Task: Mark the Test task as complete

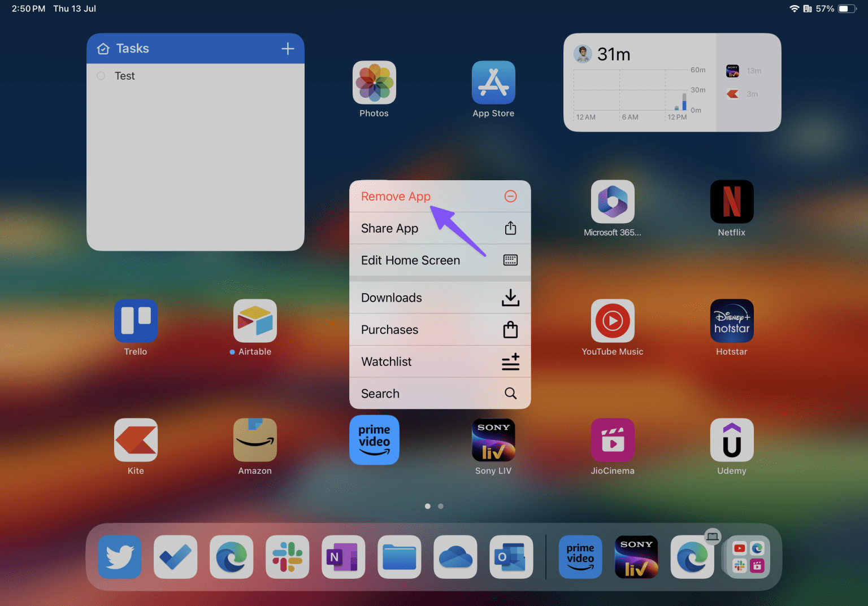Action: (101, 76)
